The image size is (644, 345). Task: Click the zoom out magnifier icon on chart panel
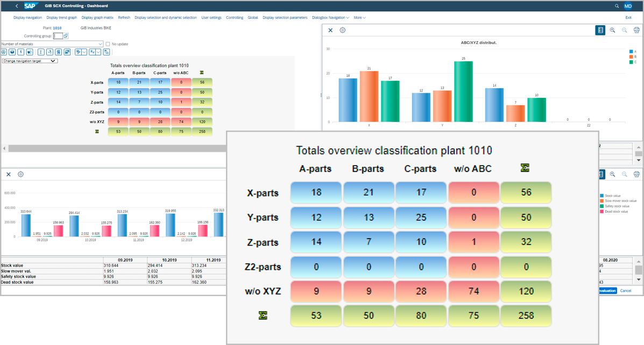pos(625,30)
